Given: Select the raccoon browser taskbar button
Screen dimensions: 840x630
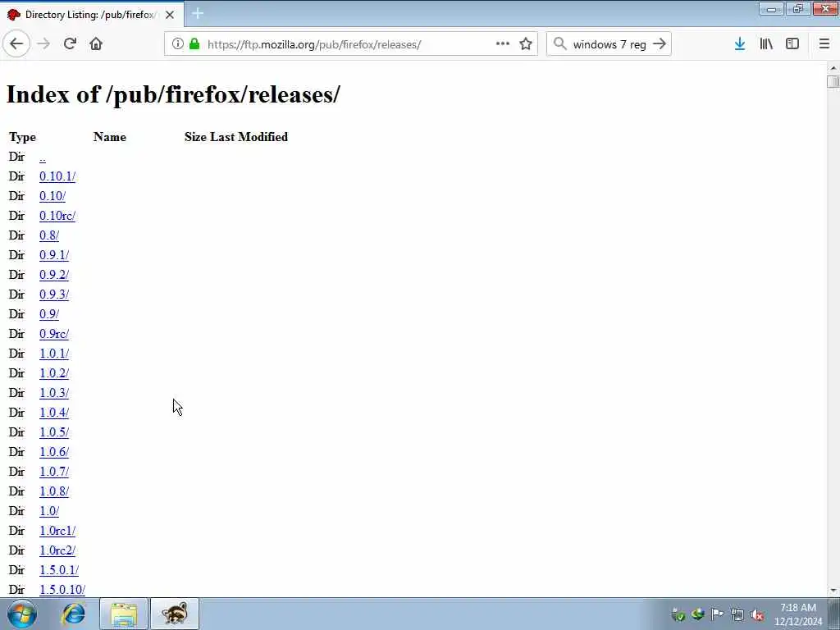Looking at the screenshot, I should [175, 614].
